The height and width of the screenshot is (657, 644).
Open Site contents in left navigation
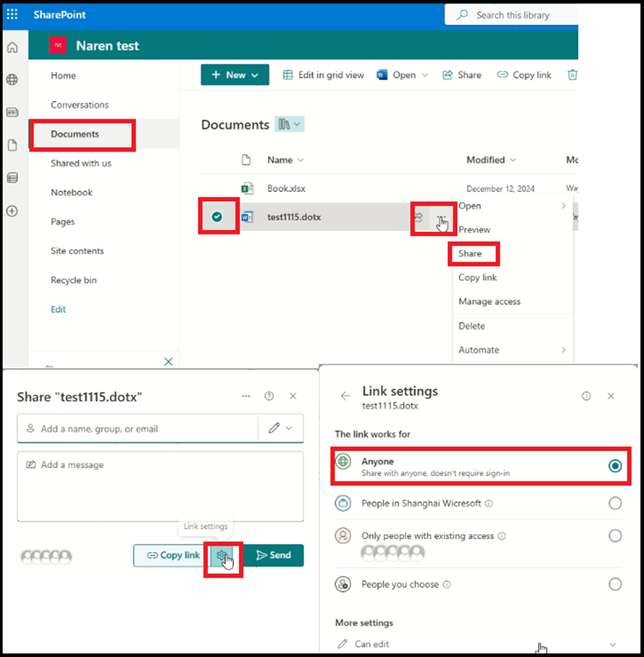tap(77, 251)
